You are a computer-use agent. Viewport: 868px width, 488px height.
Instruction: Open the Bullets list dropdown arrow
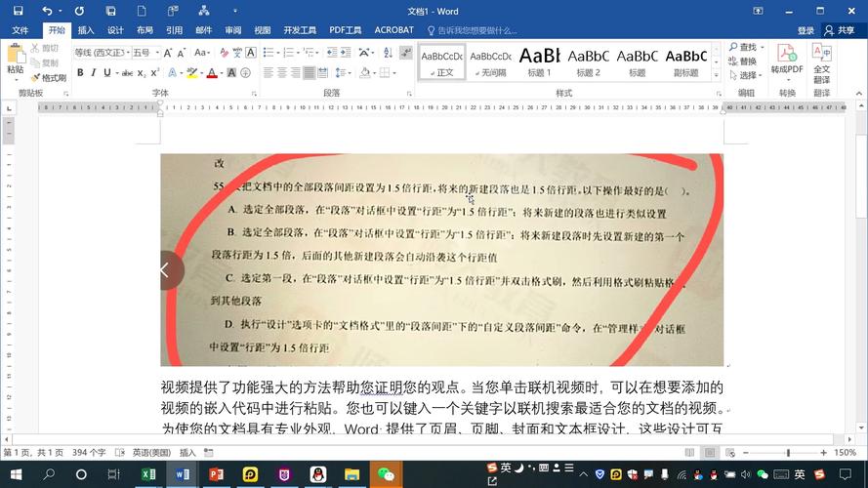276,53
